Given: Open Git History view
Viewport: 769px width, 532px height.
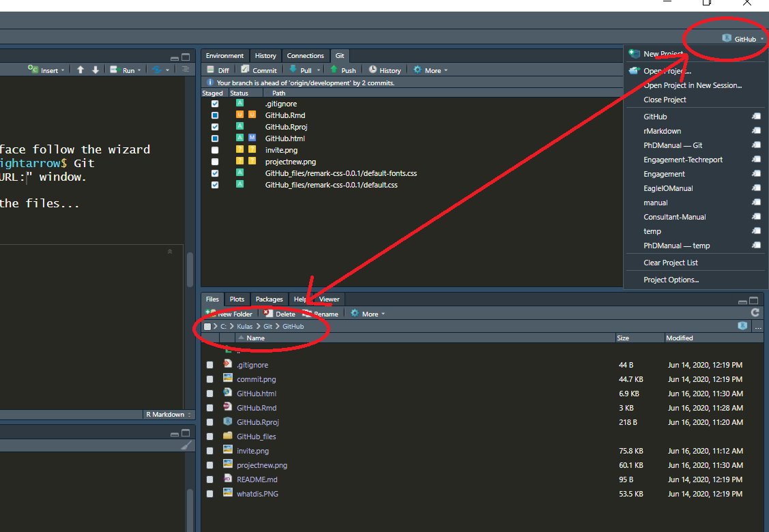Looking at the screenshot, I should tap(385, 70).
